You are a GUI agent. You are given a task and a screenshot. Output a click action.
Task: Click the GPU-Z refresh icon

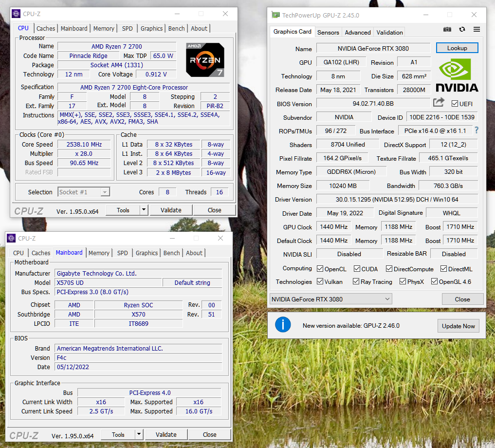click(x=462, y=29)
